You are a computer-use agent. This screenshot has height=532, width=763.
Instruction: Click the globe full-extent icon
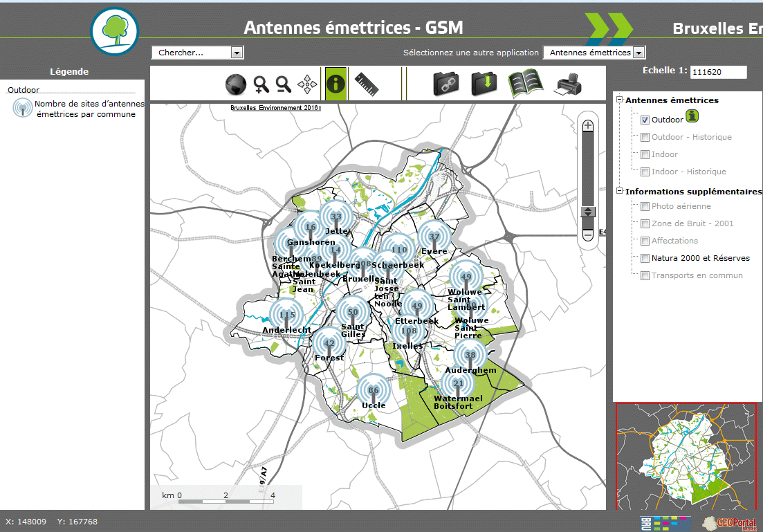235,84
